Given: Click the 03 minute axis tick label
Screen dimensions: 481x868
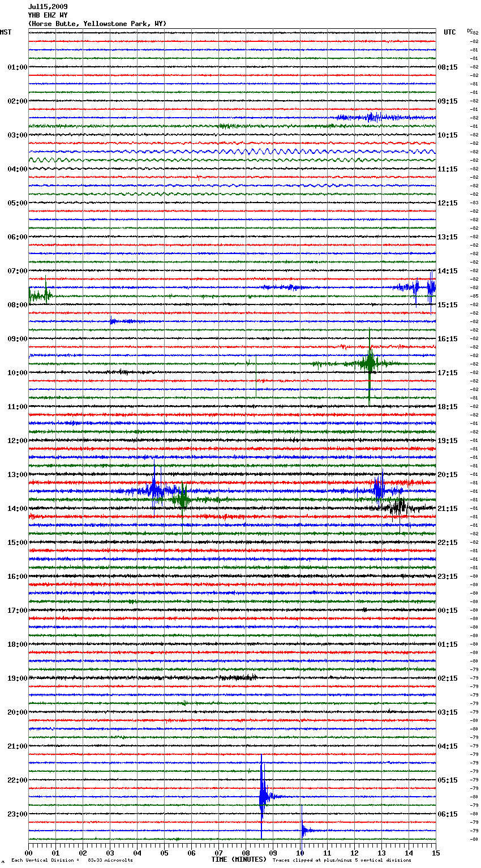Looking at the screenshot, I should point(110,853).
